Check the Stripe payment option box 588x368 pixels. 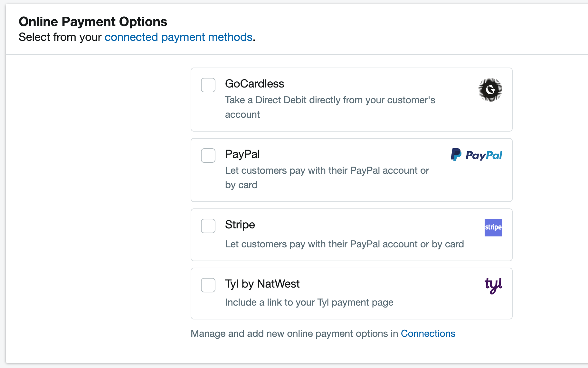click(208, 226)
